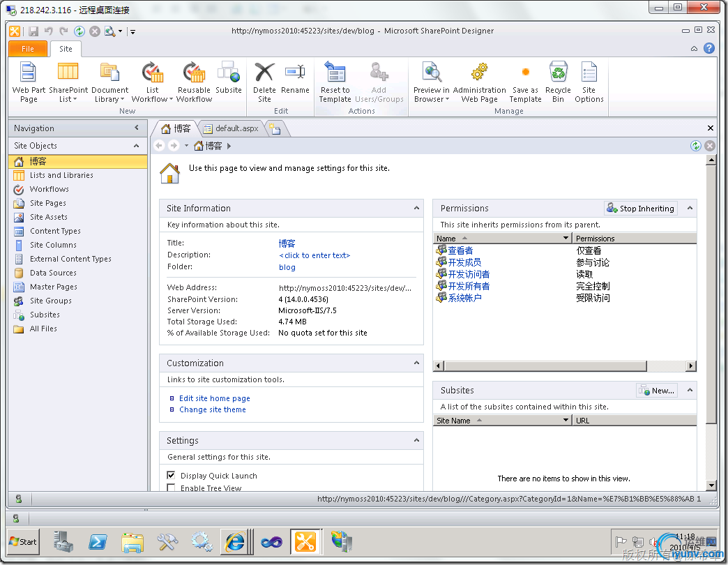Image resolution: width=728 pixels, height=565 pixels.
Task: Click Change site theme link
Action: click(x=213, y=409)
